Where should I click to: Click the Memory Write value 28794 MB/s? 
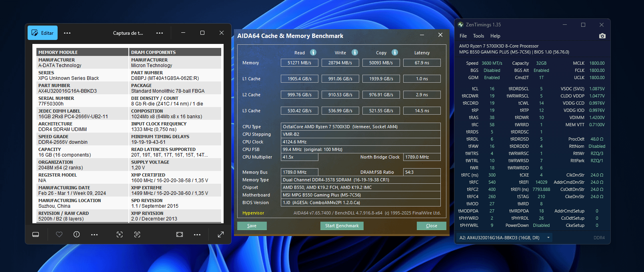(340, 63)
